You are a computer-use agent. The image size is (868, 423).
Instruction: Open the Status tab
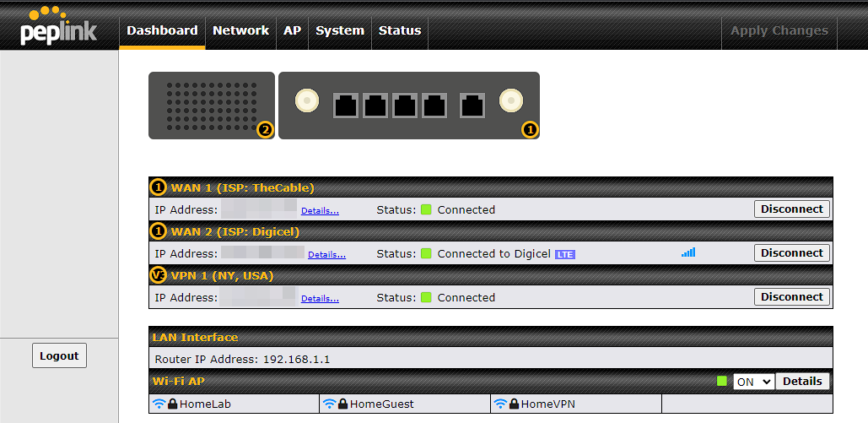pos(399,31)
